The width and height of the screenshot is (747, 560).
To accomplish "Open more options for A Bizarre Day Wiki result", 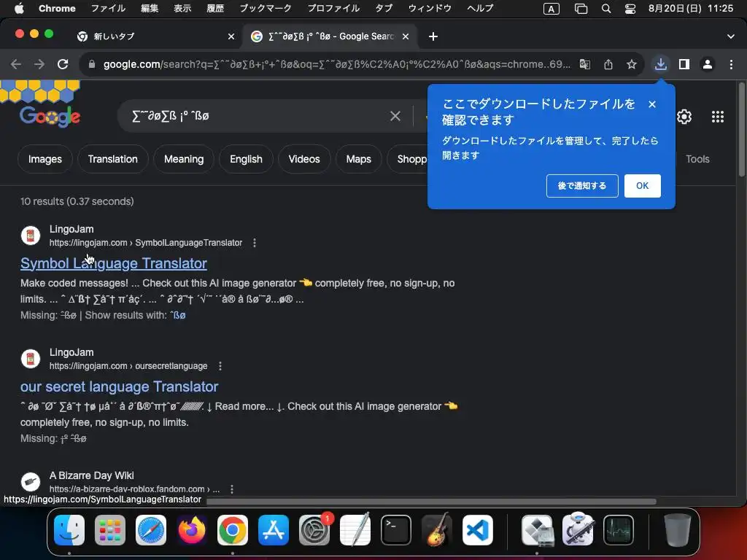I will 231,489.
